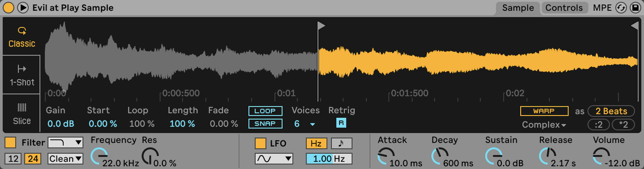Set LFO rate mode to Hz

[316, 143]
